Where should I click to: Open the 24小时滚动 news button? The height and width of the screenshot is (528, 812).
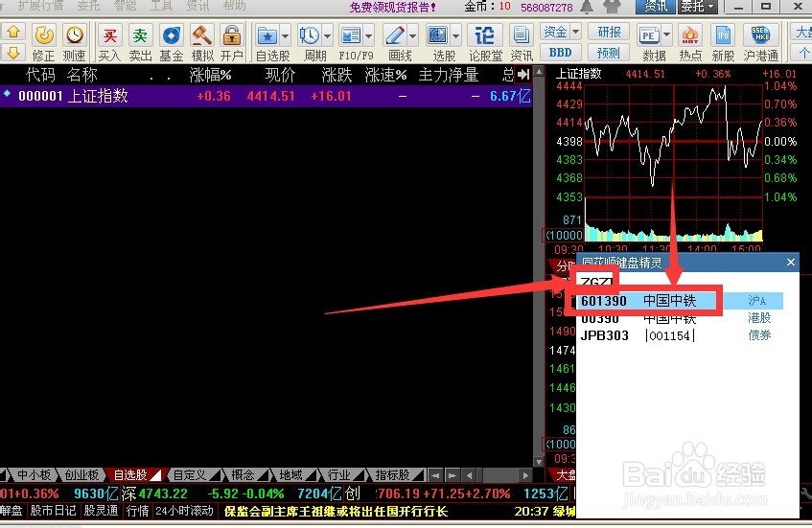tap(184, 511)
